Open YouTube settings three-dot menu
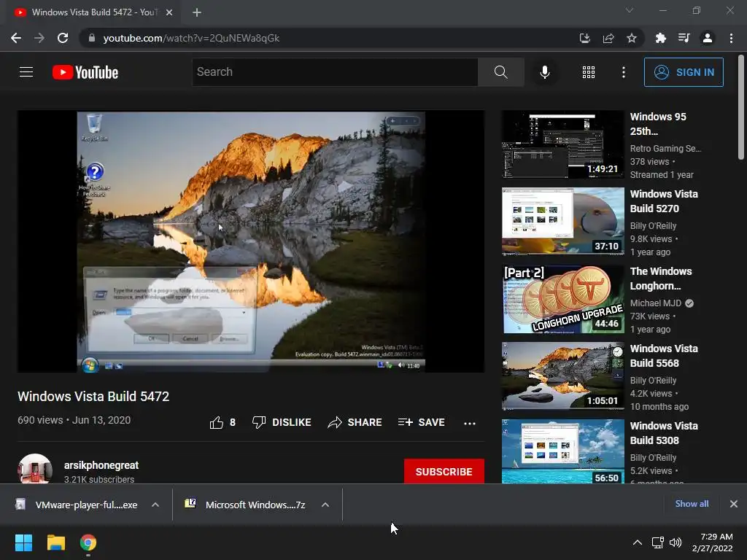The width and height of the screenshot is (747, 560). pos(623,72)
